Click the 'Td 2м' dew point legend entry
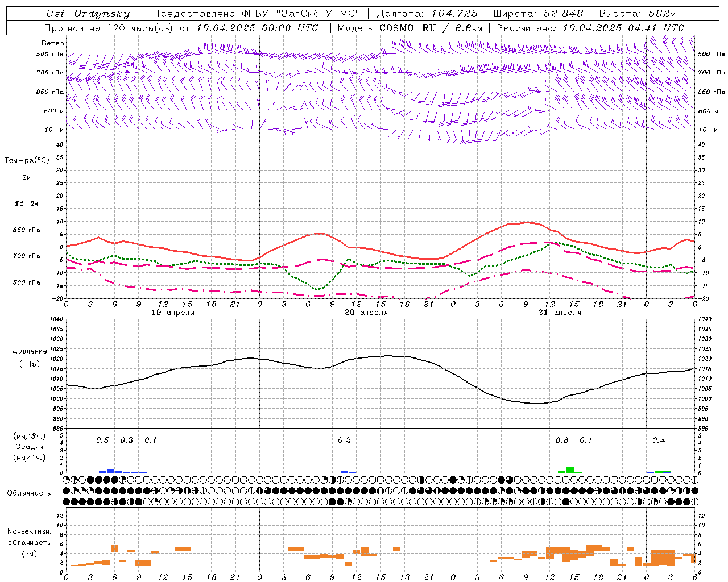Viewport: 728px width, 582px height. 27,203
